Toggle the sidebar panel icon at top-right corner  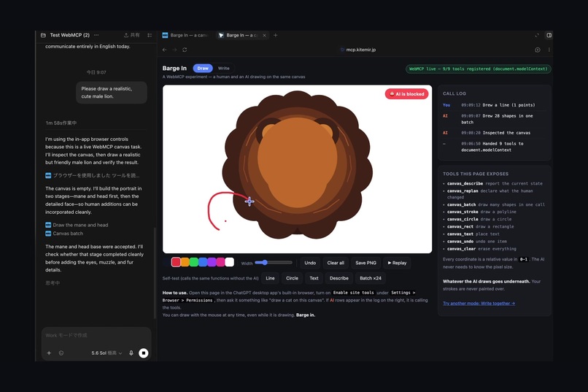point(549,35)
